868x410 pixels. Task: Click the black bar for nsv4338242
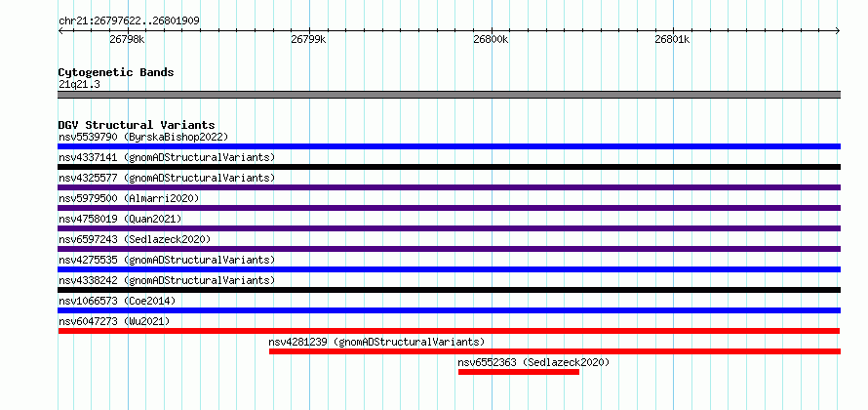pos(449,290)
